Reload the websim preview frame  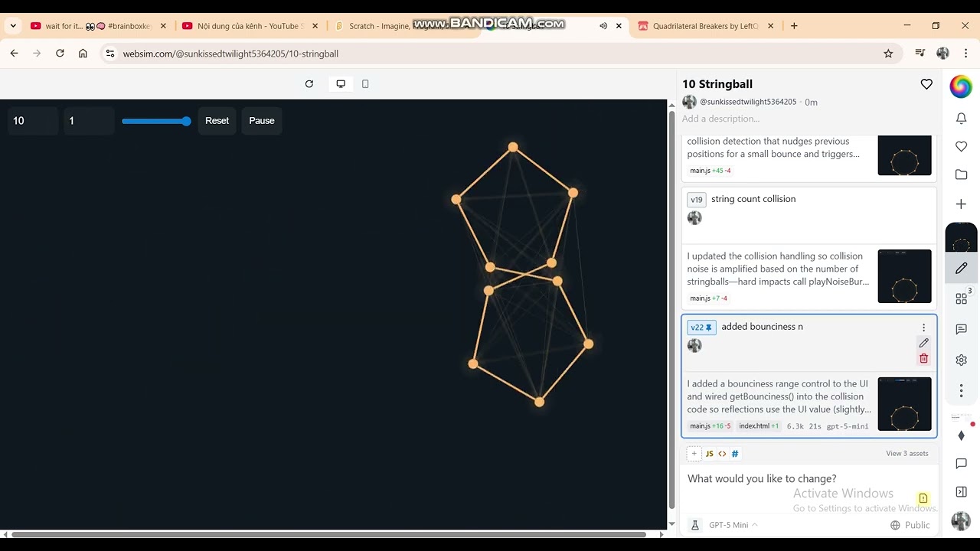309,84
